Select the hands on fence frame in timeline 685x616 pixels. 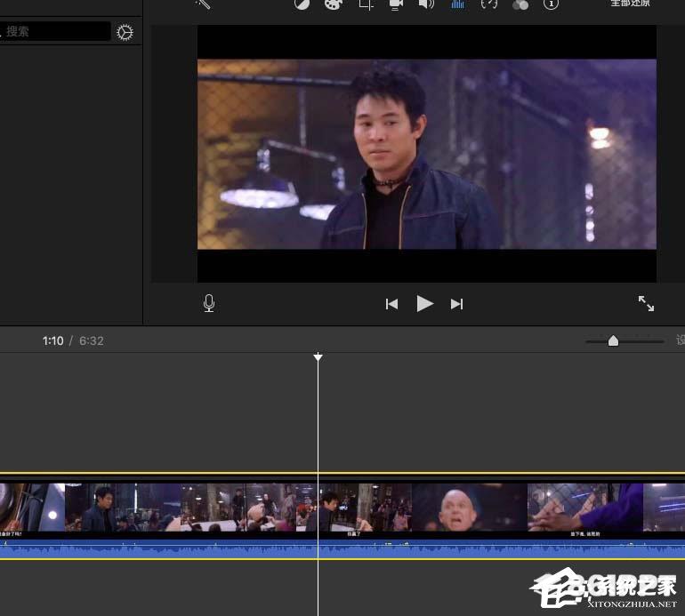coord(585,508)
